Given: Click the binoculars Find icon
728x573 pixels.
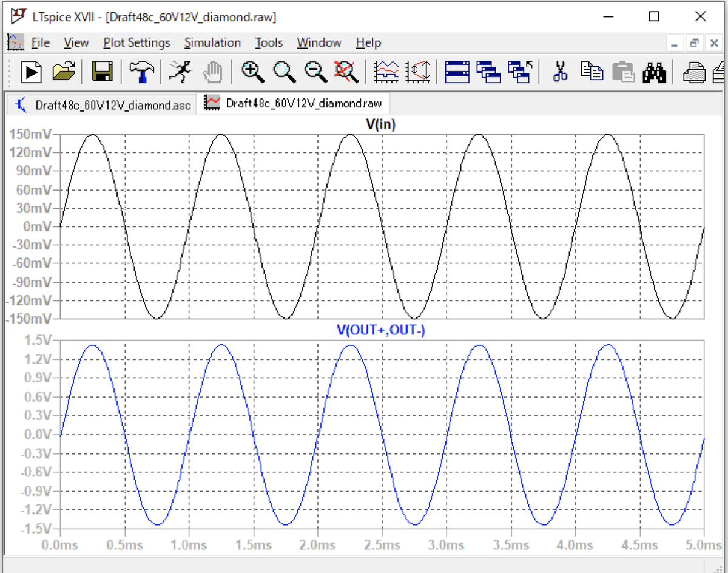Looking at the screenshot, I should 655,72.
